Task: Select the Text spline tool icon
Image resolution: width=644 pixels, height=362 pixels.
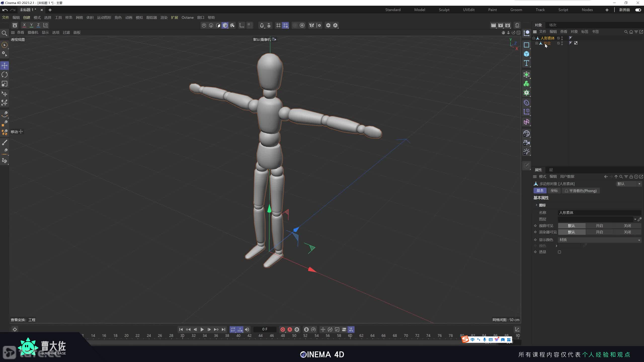Action: 526,63
